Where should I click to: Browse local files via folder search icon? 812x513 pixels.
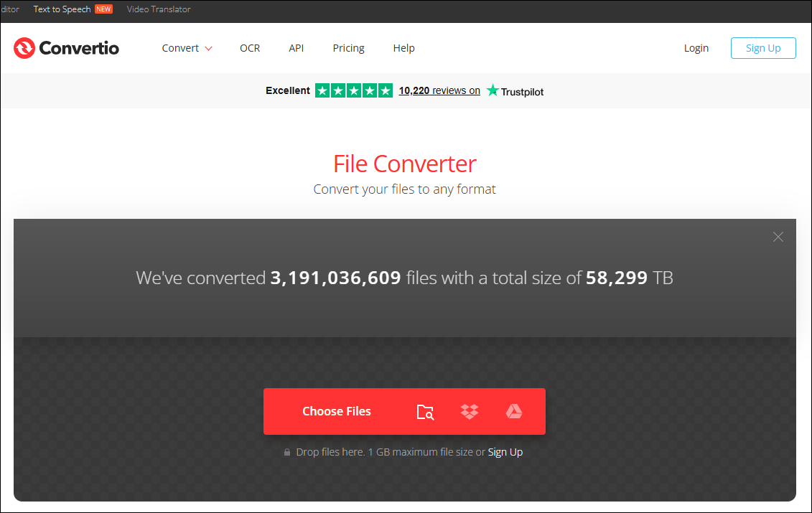point(425,412)
